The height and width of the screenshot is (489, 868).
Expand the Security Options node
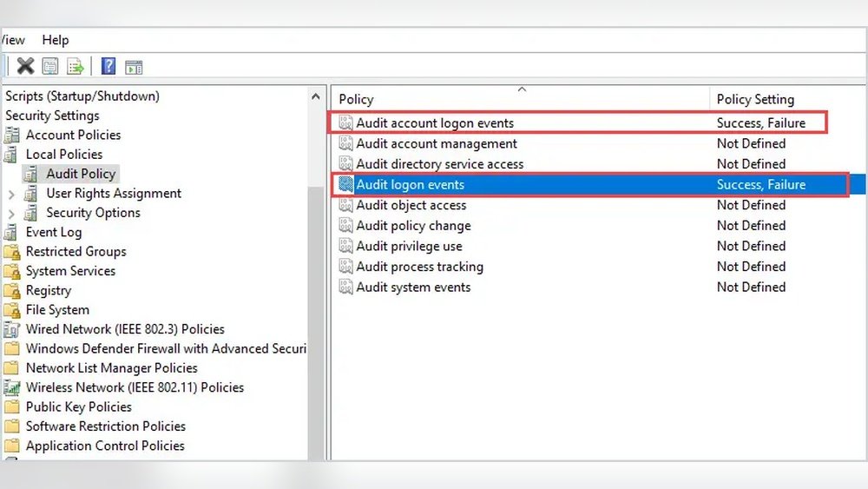click(x=11, y=213)
